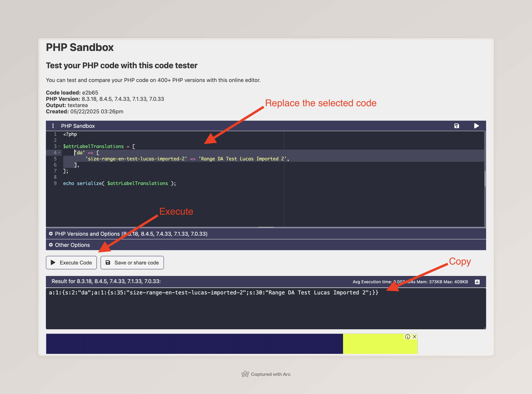The height and width of the screenshot is (394, 532).
Task: Click the Avg Execution time stats text
Action: pos(410,282)
